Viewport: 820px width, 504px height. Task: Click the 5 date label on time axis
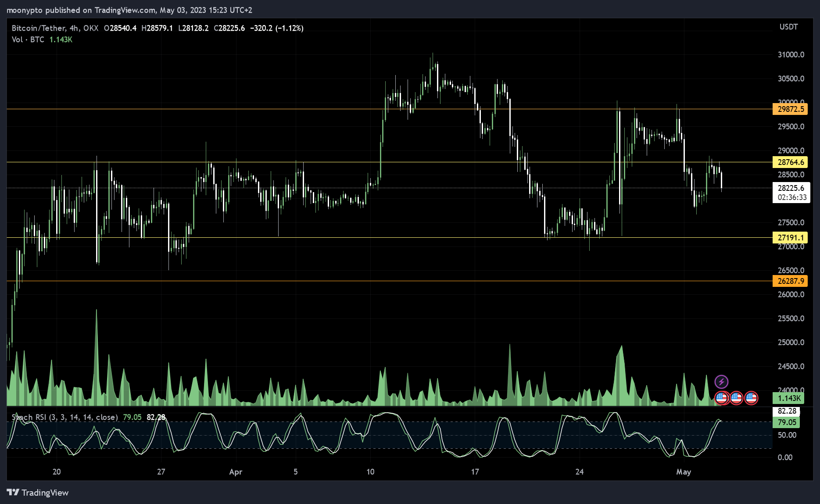[296, 472]
